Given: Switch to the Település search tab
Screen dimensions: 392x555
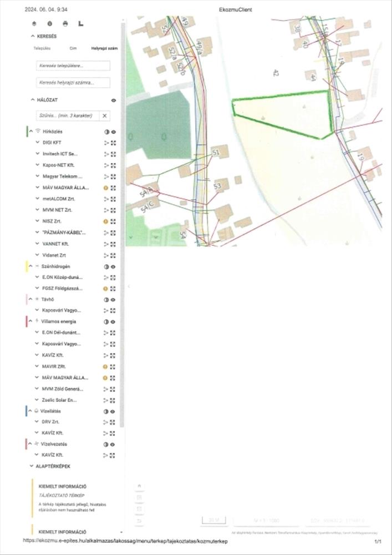Looking at the screenshot, I should [x=42, y=49].
